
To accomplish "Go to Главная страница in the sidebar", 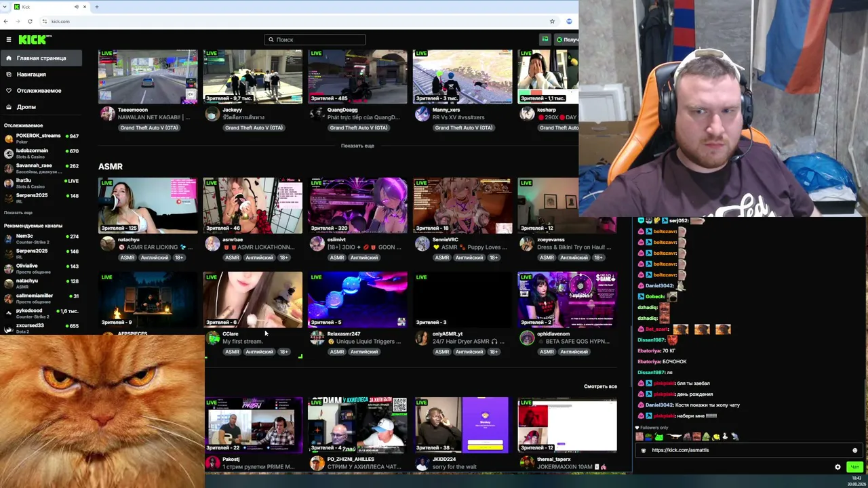I will pos(41,58).
